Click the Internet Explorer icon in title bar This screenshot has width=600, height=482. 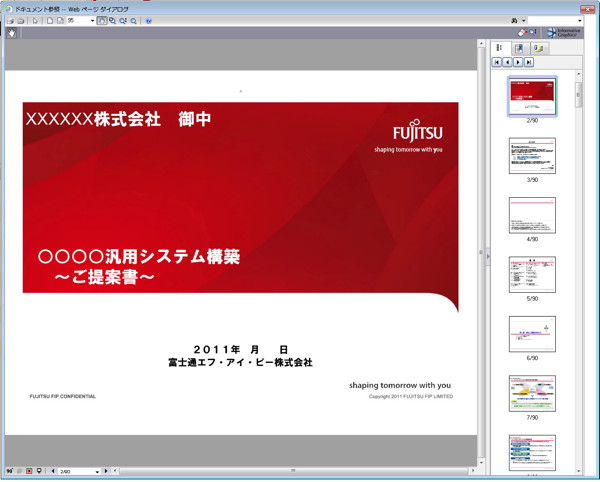9,9
